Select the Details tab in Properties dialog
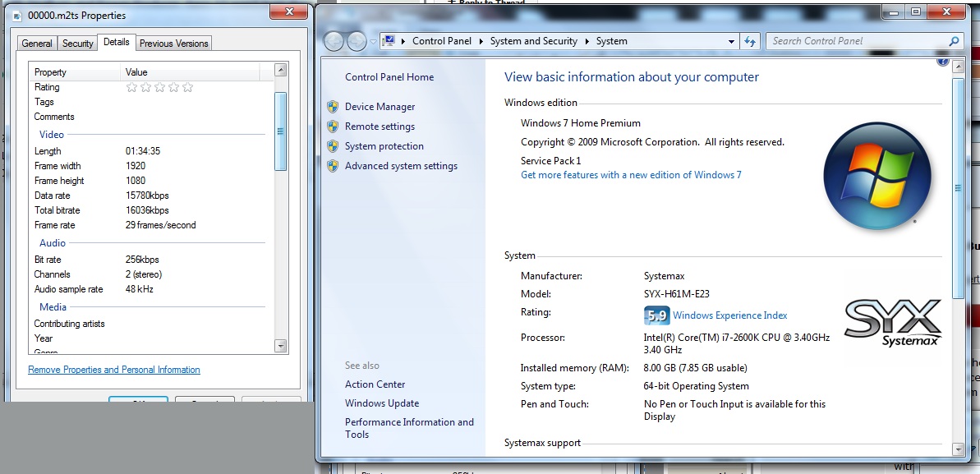The image size is (980, 474). (x=117, y=42)
